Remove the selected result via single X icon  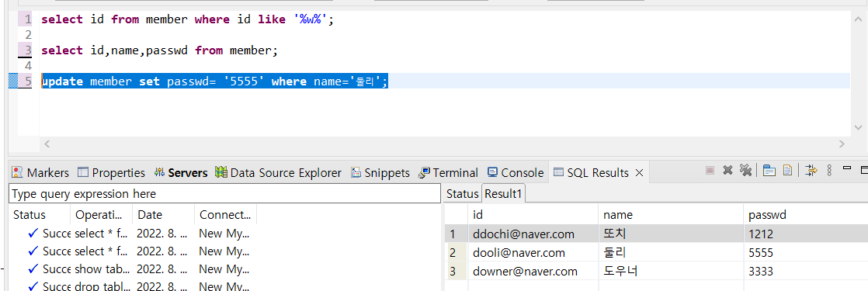click(728, 171)
